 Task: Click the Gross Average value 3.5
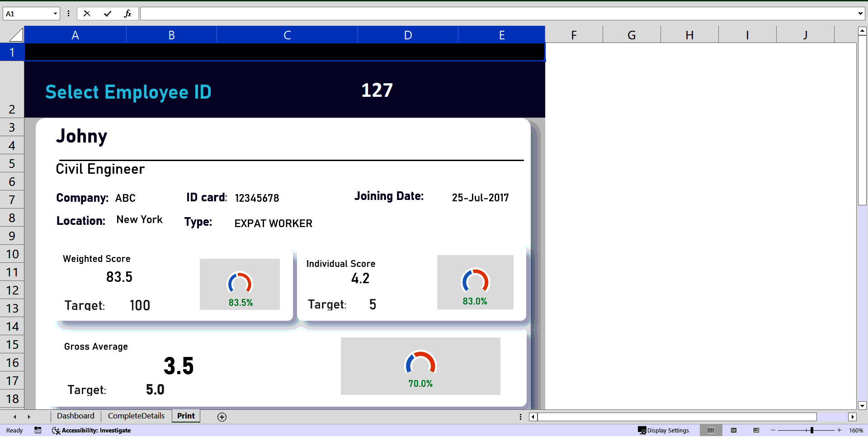179,366
